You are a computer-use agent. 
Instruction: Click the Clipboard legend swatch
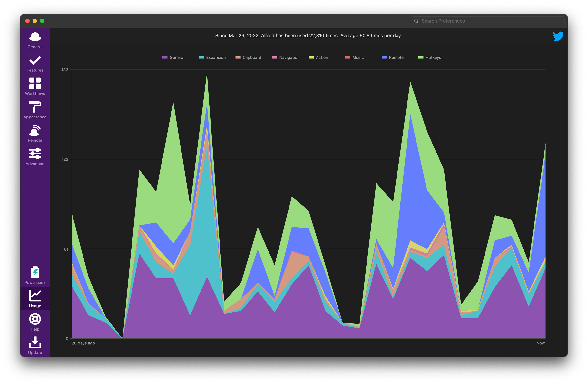pos(238,58)
